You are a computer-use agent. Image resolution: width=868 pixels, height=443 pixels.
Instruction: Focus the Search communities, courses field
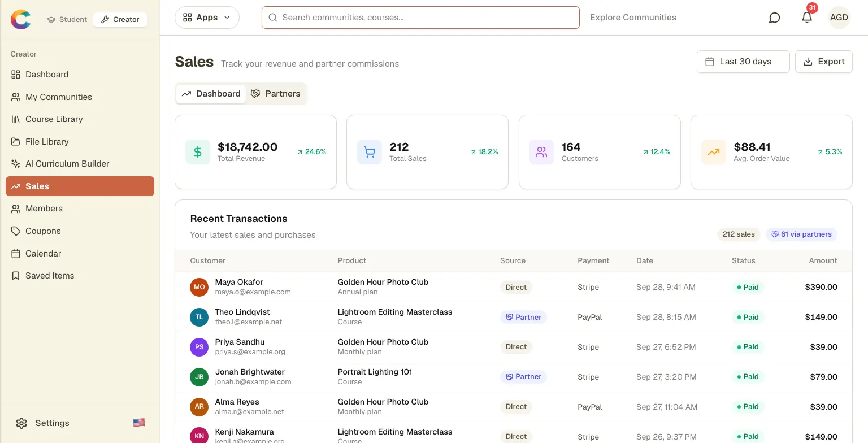(420, 18)
